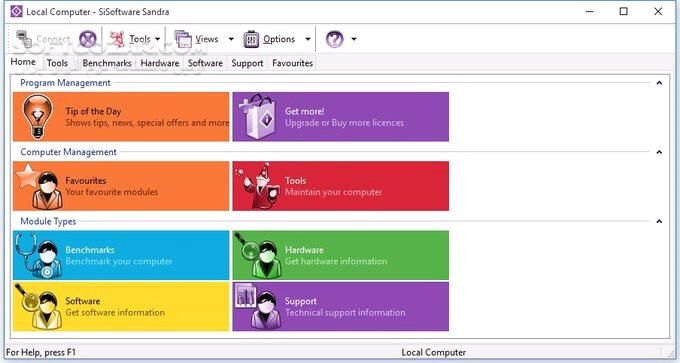Screen dimensions: 680x363
Task: Click 'Shows tips, news, special offers' text
Action: 147,123
